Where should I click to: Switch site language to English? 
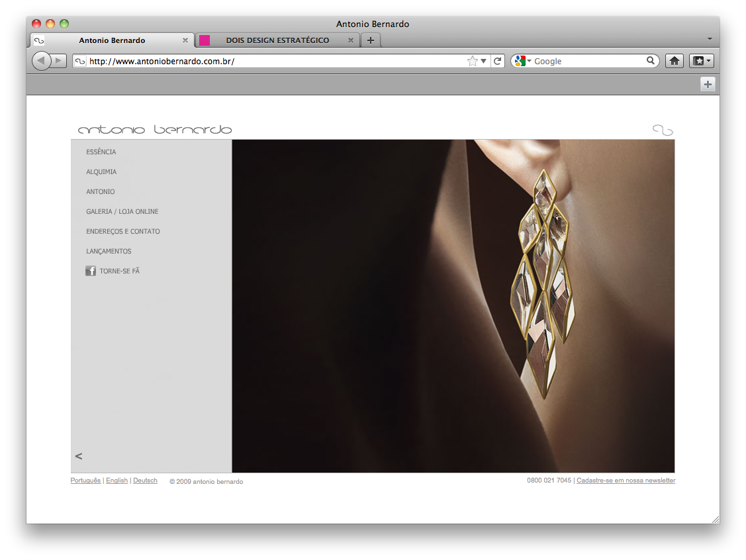click(x=117, y=481)
